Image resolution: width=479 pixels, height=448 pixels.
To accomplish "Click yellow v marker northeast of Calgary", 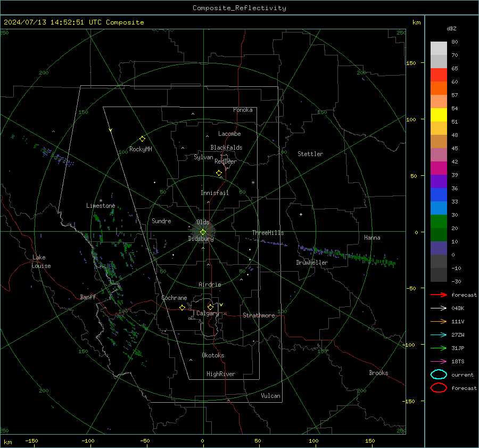I will (x=221, y=305).
